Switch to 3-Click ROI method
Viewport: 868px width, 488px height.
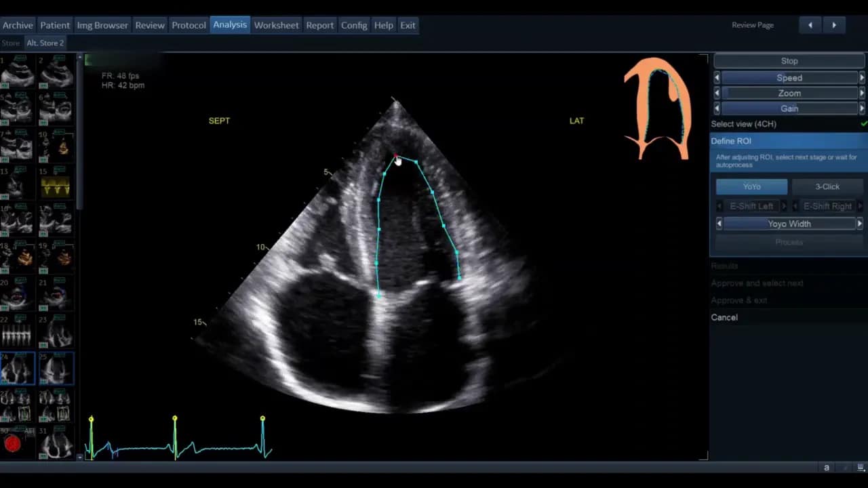pyautogui.click(x=827, y=186)
